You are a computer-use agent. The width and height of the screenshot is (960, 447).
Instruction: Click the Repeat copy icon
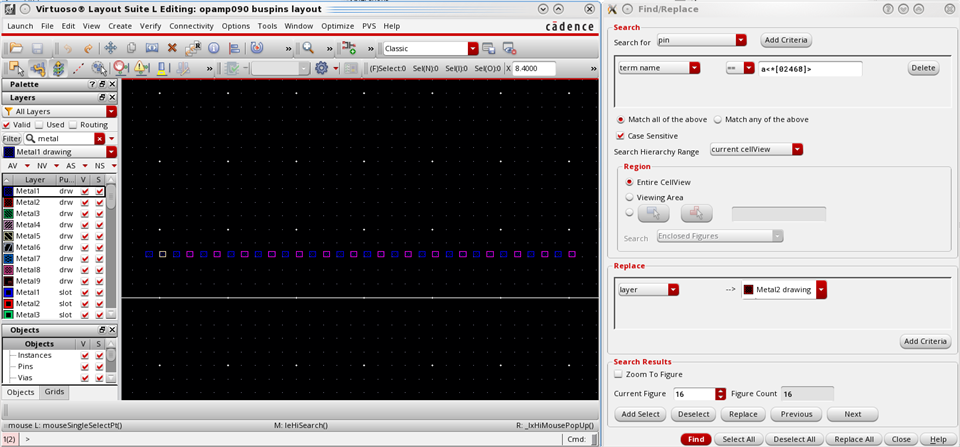coord(193,48)
